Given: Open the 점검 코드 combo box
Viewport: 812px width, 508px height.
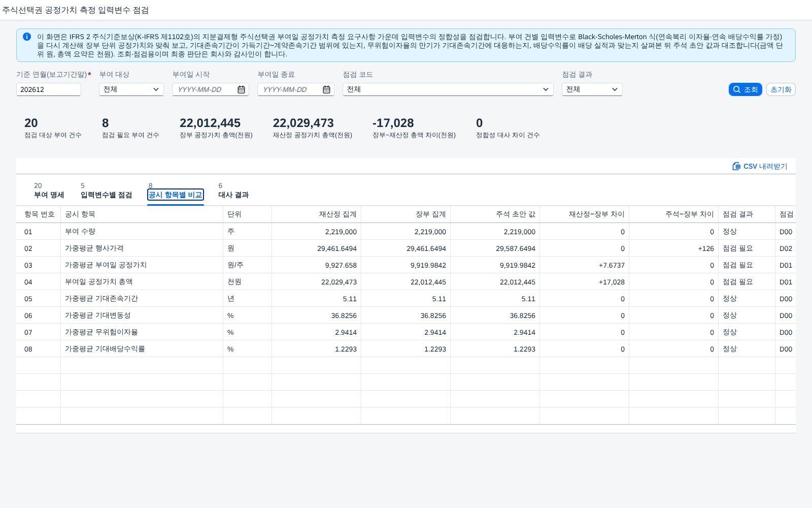Looking at the screenshot, I should 448,89.
